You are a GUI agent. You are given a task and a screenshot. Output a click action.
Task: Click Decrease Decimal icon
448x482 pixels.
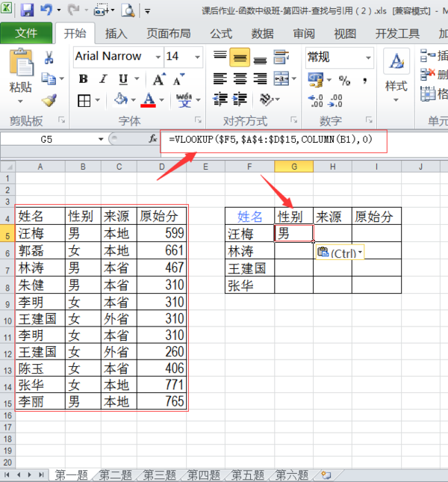click(x=335, y=101)
